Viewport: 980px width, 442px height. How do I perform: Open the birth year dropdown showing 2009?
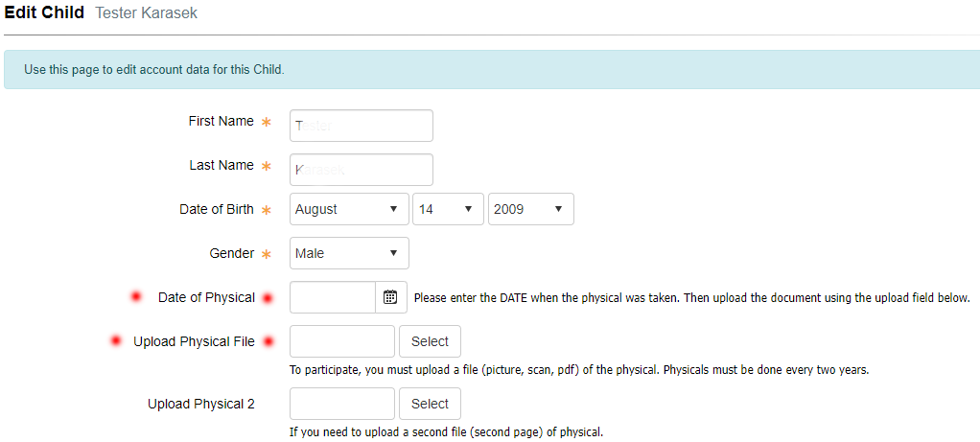pyautogui.click(x=530, y=209)
